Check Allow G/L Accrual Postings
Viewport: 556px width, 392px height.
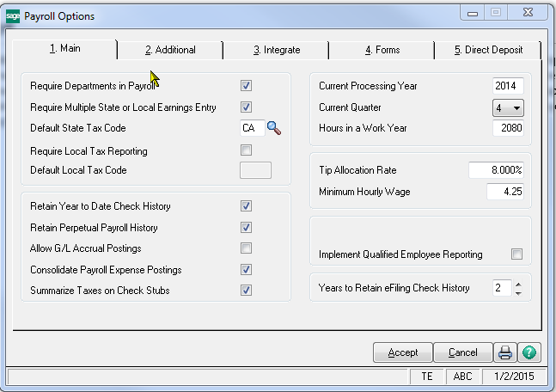click(x=246, y=248)
